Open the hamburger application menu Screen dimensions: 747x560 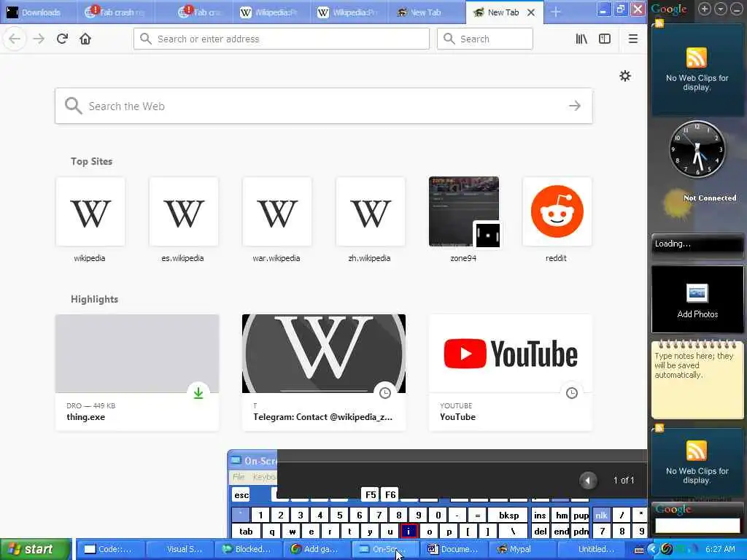pos(632,39)
